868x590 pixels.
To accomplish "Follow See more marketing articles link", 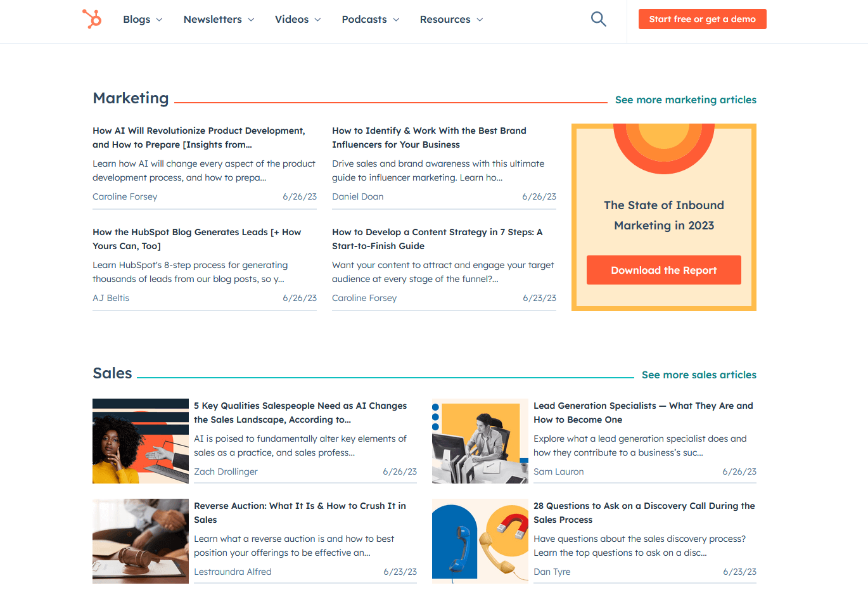I will click(686, 99).
